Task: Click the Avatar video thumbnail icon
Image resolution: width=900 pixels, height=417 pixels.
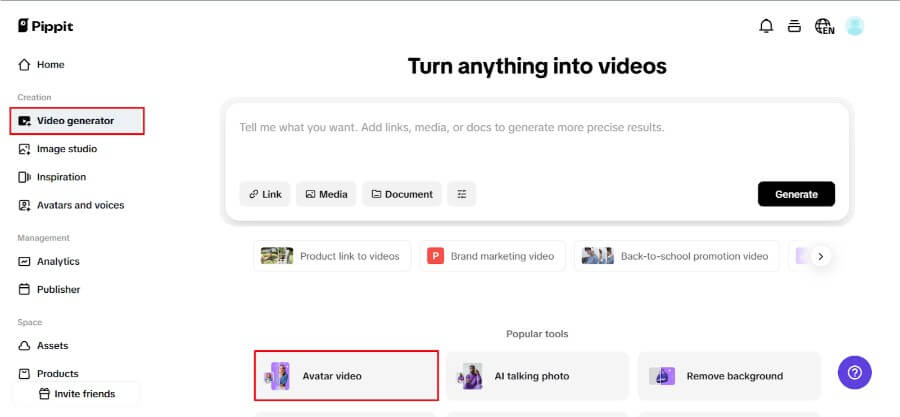Action: pos(277,376)
